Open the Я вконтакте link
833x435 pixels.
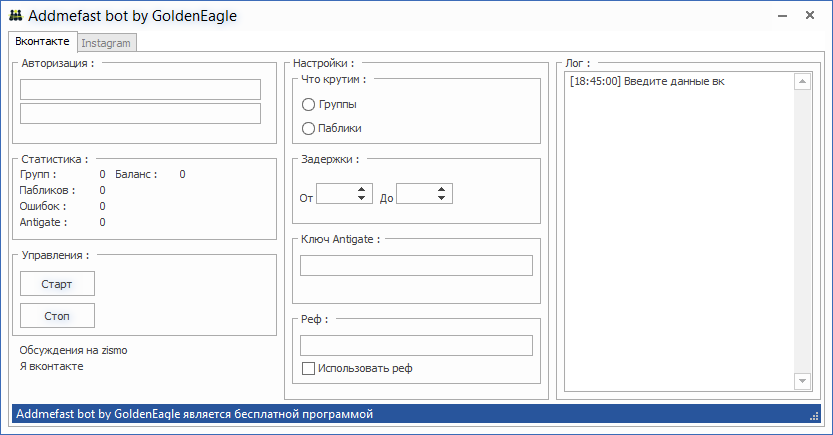(x=52, y=366)
